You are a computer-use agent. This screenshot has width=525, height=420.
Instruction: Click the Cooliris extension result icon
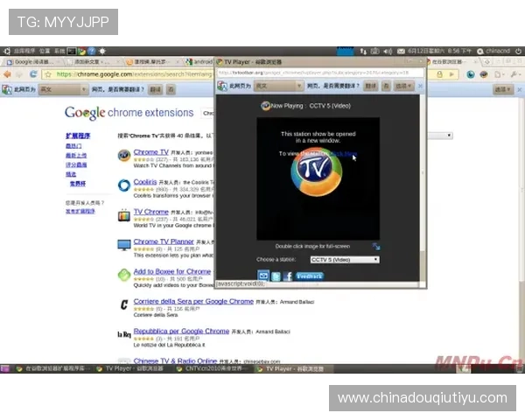tap(124, 185)
